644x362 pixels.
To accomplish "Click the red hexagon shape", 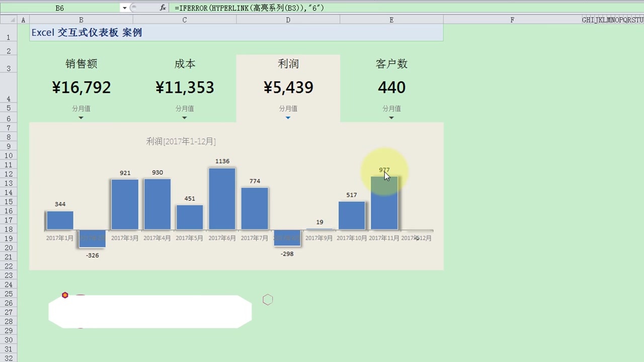I will [65, 295].
